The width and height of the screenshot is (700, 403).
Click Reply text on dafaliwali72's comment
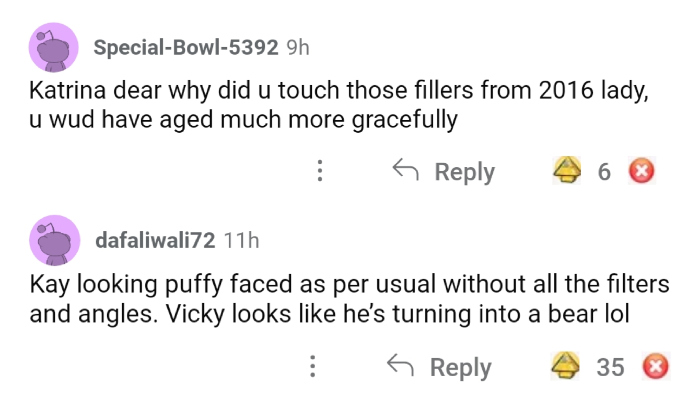(x=460, y=367)
